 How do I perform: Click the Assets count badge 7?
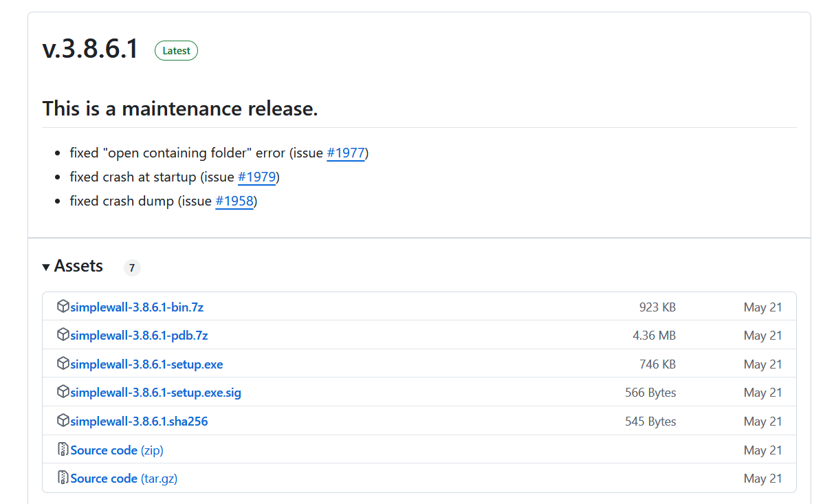pos(132,268)
